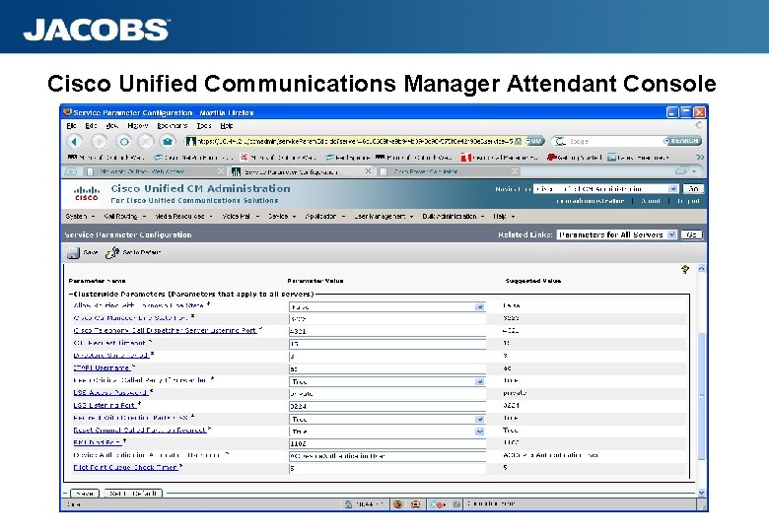This screenshot has width=769, height=532.
Task: Switch to the third browser tab
Action: tap(449, 171)
